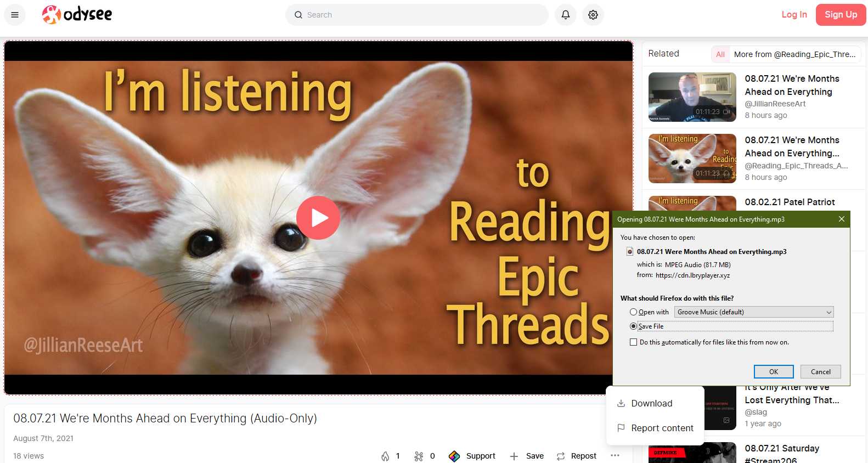This screenshot has height=463, width=868.
Task: Open the settings gear icon
Action: click(x=593, y=15)
